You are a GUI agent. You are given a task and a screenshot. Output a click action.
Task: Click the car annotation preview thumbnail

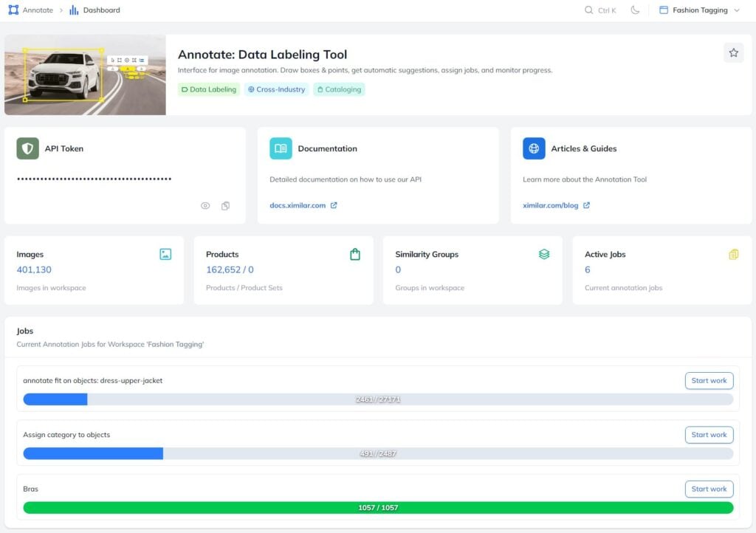tap(85, 75)
